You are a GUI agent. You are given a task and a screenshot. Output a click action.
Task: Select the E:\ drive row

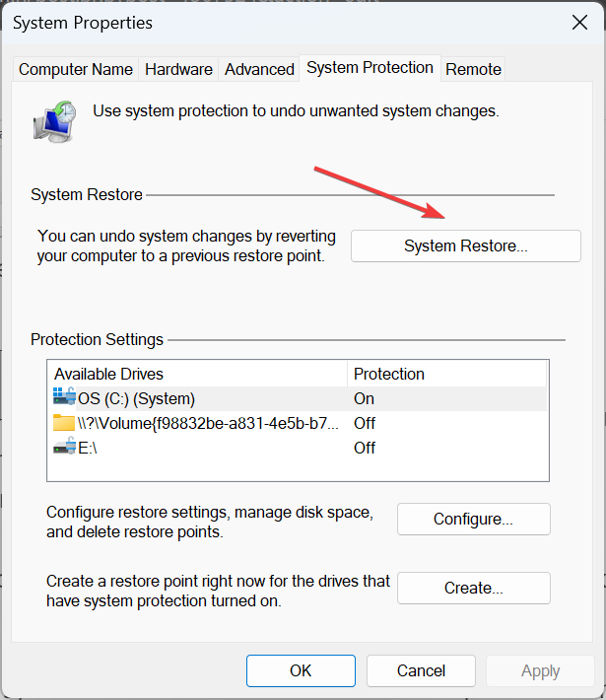tap(197, 448)
